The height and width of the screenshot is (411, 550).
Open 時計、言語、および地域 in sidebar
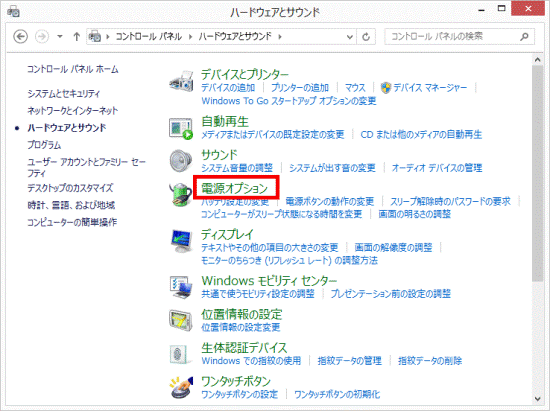pos(71,205)
